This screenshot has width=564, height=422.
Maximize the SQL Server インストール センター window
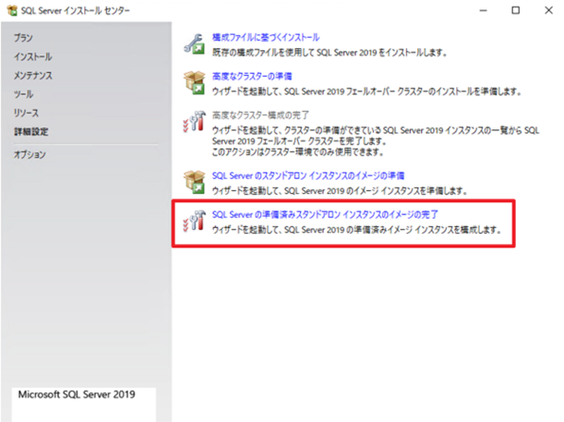(516, 10)
